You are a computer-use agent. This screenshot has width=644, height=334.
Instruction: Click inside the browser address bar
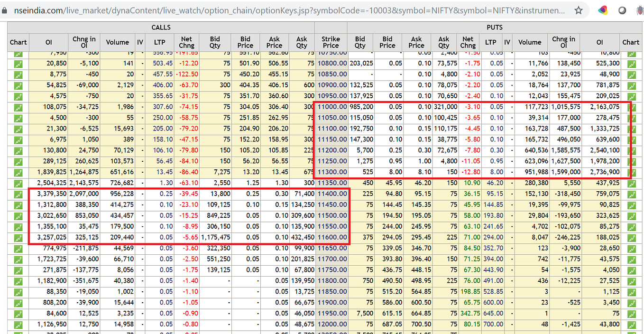click(237, 9)
